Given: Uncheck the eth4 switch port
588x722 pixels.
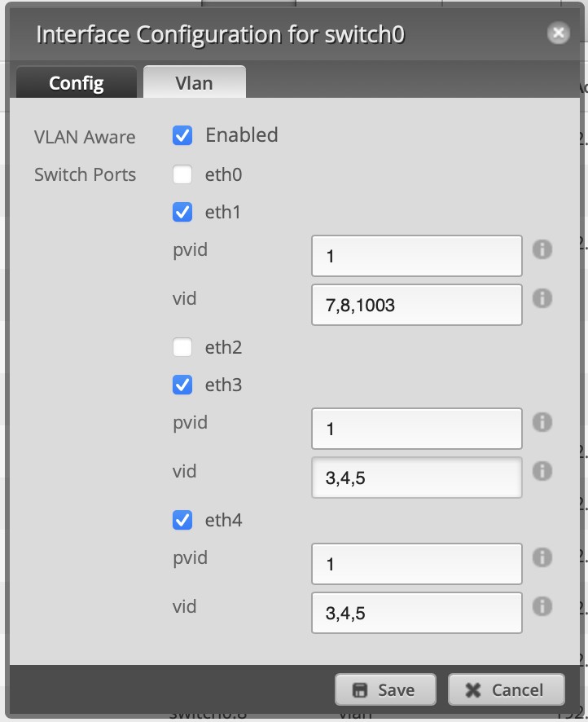Looking at the screenshot, I should pos(182,521).
